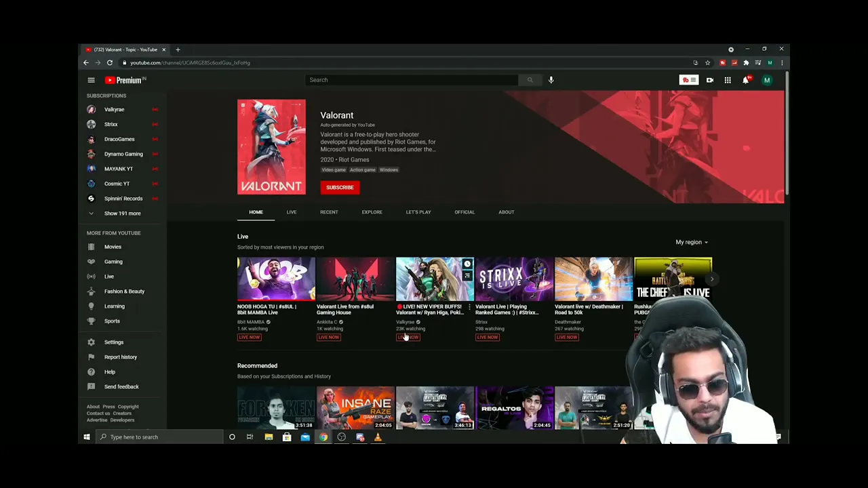Open the Riot Games link under Valorant

pos(354,160)
